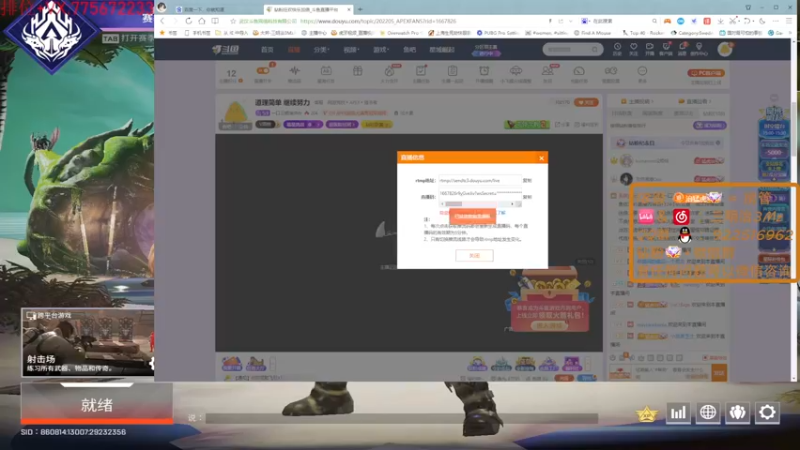The height and width of the screenshot is (450, 800).
Task: Click the 关闭 button in dialog
Action: coord(474,255)
